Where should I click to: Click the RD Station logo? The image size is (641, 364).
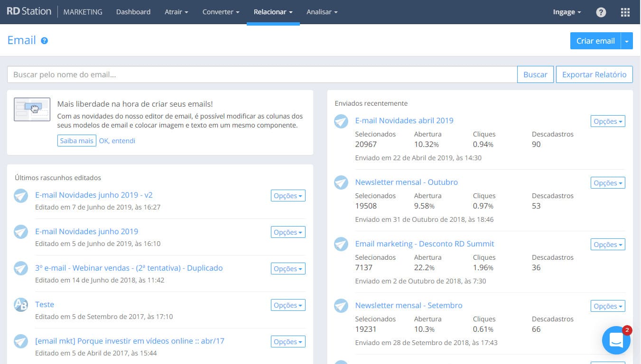coord(29,12)
